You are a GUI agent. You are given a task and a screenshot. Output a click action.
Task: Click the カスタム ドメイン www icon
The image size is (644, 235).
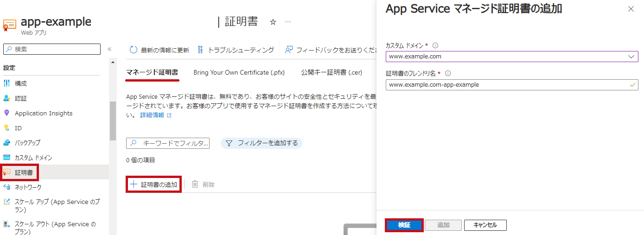pos(6,158)
